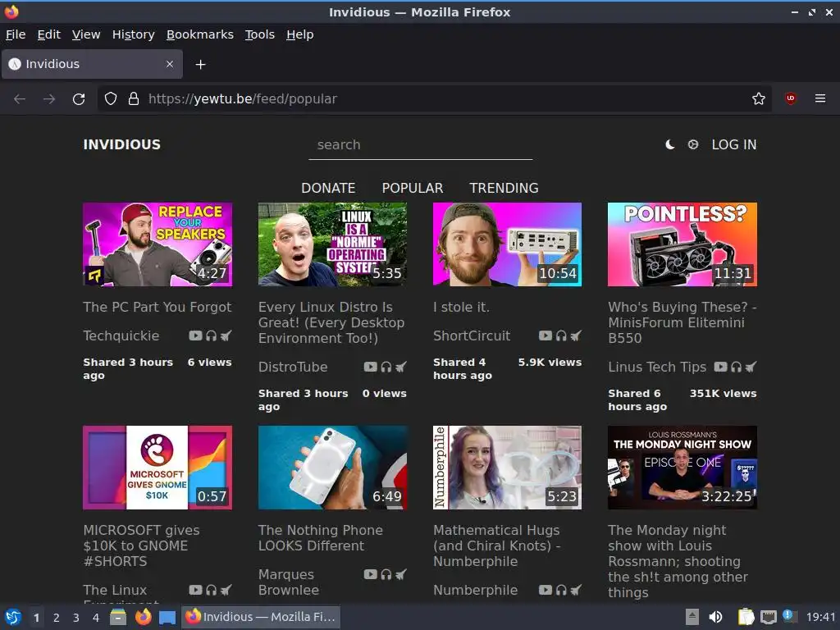Go back to previous page
Image resolution: width=840 pixels, height=630 pixels.
(x=20, y=99)
